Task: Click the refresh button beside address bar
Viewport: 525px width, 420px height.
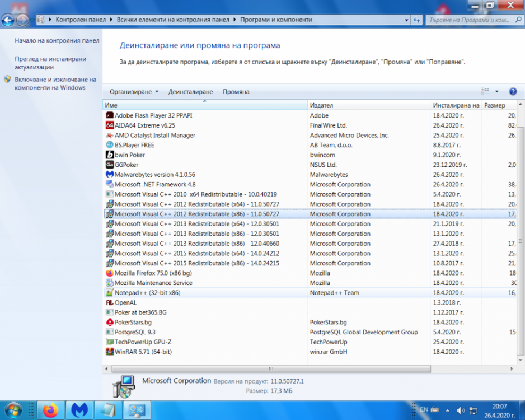Action: (x=416, y=20)
